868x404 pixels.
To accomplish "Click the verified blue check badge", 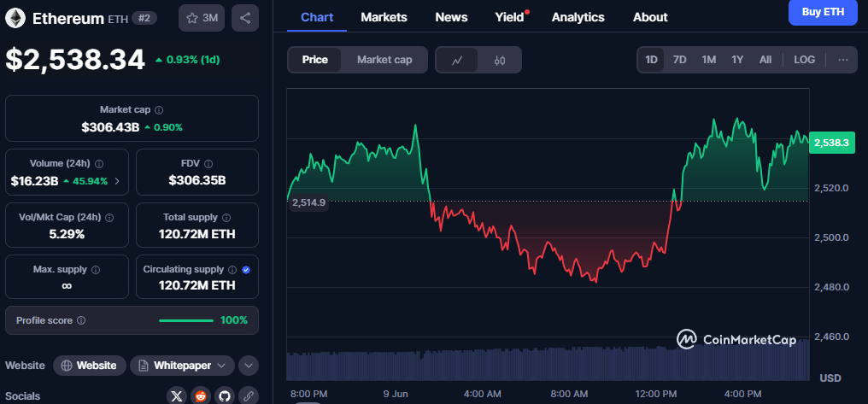I will [246, 270].
